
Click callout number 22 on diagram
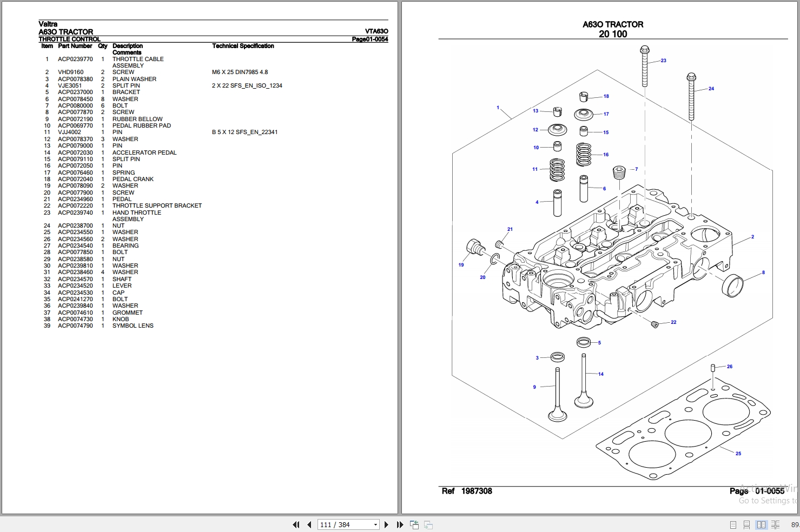point(673,322)
